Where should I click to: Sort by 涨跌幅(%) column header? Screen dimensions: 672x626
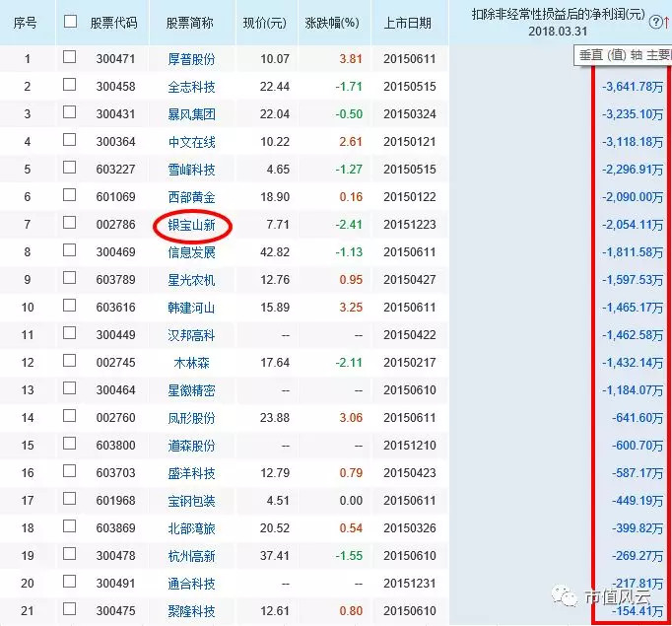[x=332, y=23]
